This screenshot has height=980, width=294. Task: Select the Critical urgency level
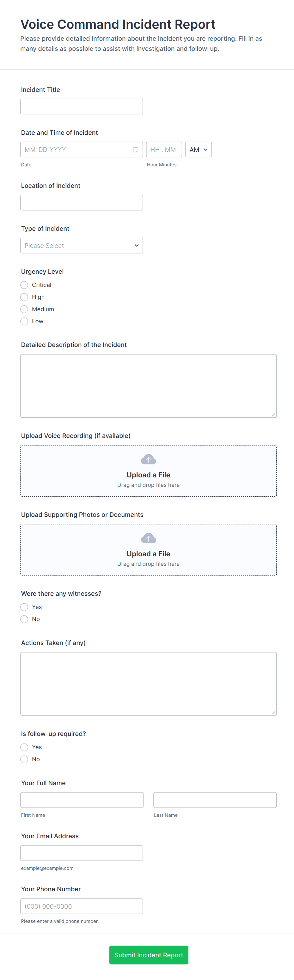(24, 285)
